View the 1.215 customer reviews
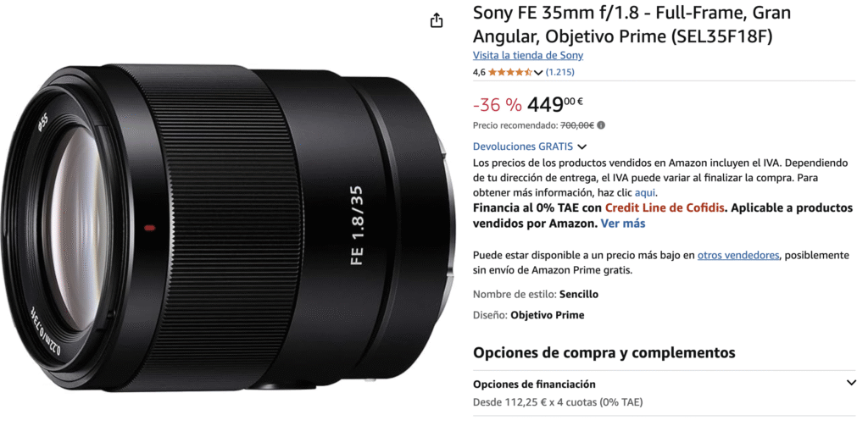The width and height of the screenshot is (868, 437). coord(559,72)
